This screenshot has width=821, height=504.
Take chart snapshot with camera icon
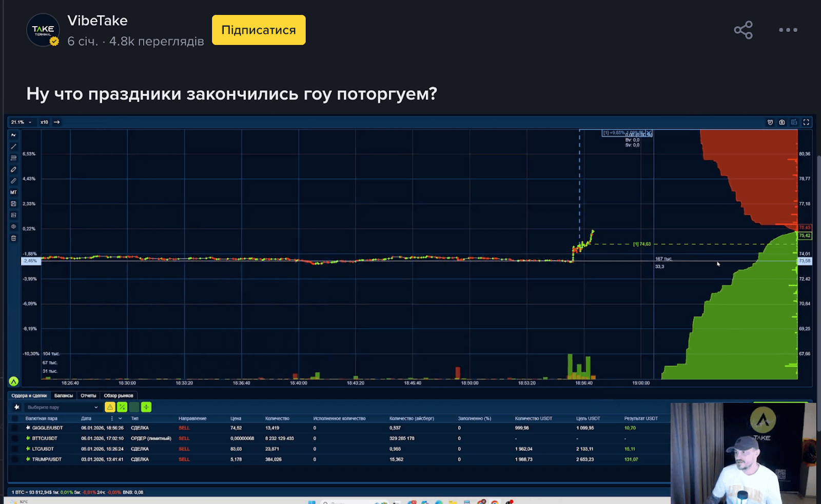tap(782, 122)
